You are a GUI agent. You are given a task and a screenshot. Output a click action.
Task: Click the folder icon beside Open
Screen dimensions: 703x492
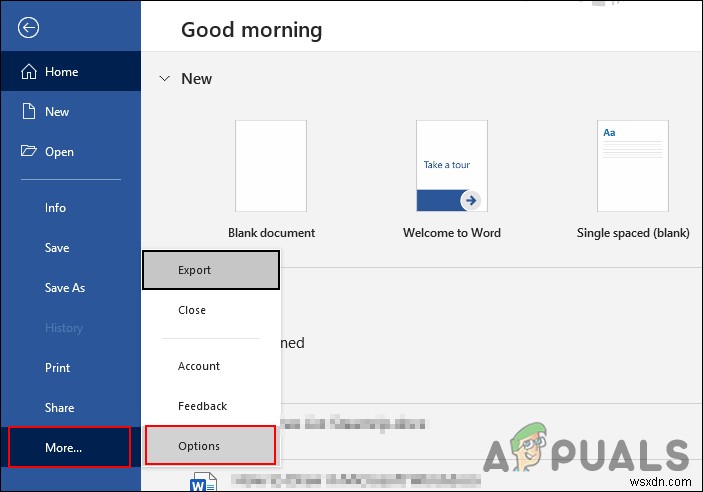[x=29, y=151]
